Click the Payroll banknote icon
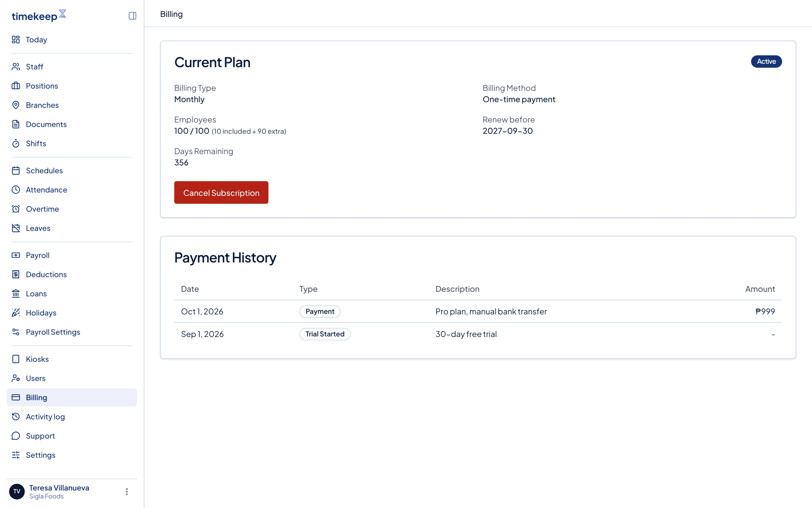This screenshot has height=508, width=812. 16,255
